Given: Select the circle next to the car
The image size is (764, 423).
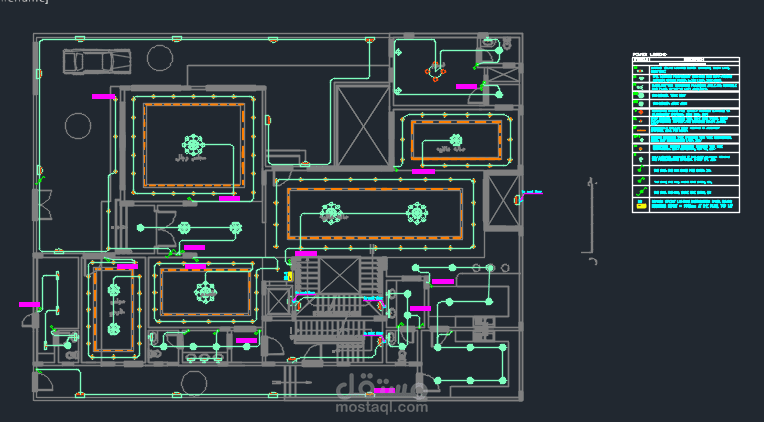Looking at the screenshot, I should [x=160, y=58].
